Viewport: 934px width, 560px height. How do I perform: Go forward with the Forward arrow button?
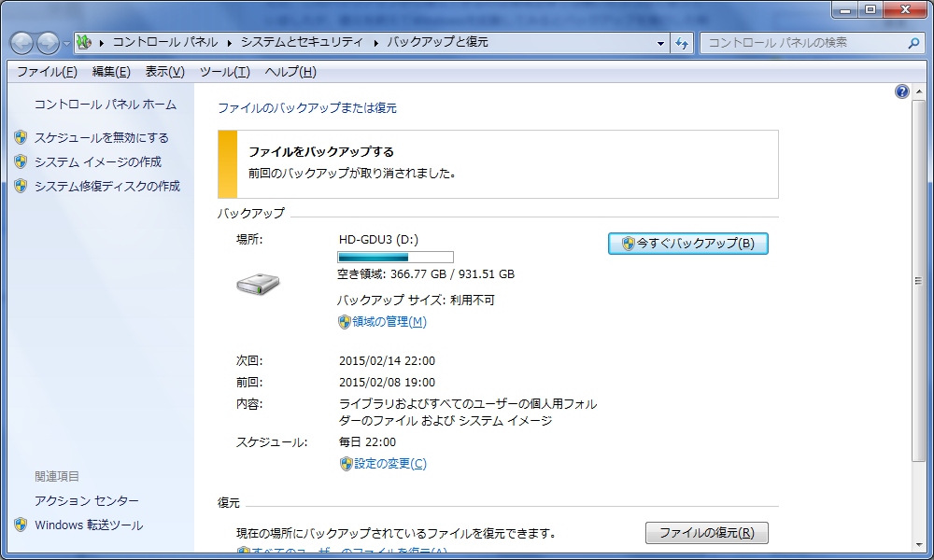(x=48, y=43)
